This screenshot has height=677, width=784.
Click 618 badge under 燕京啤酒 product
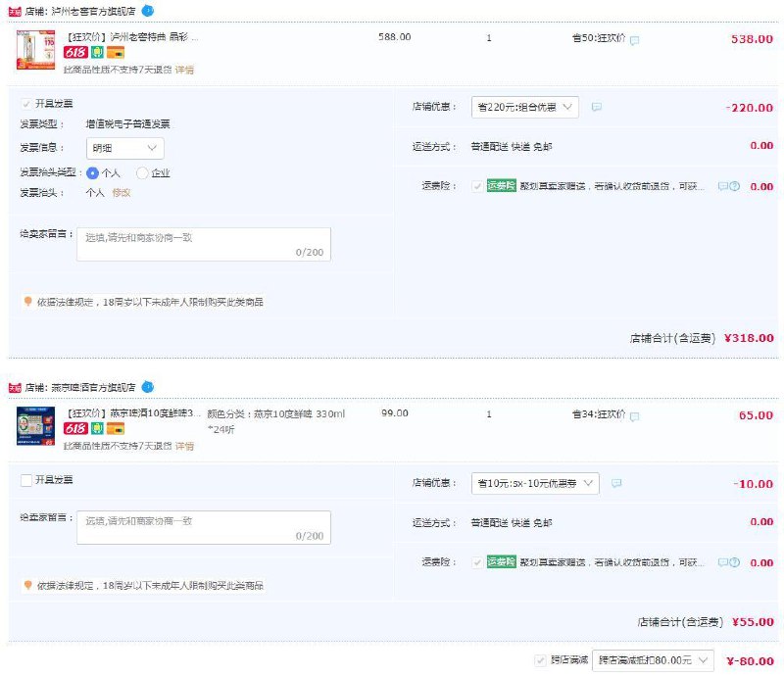pyautogui.click(x=75, y=428)
